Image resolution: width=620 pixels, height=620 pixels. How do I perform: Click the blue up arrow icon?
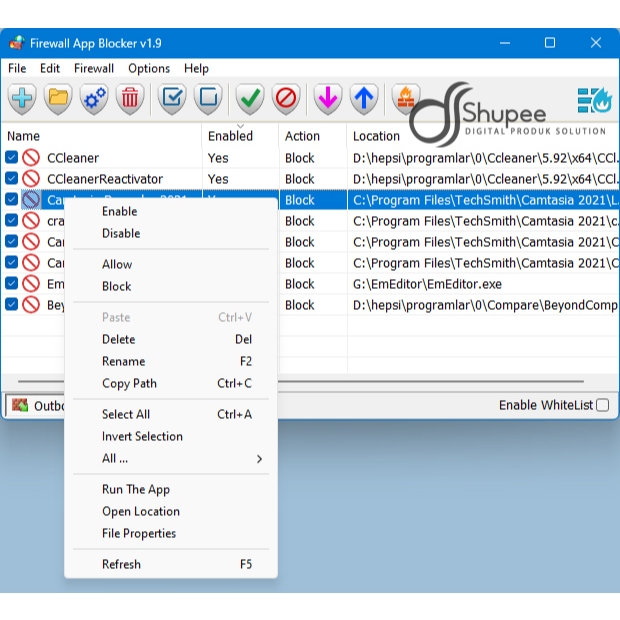[364, 98]
